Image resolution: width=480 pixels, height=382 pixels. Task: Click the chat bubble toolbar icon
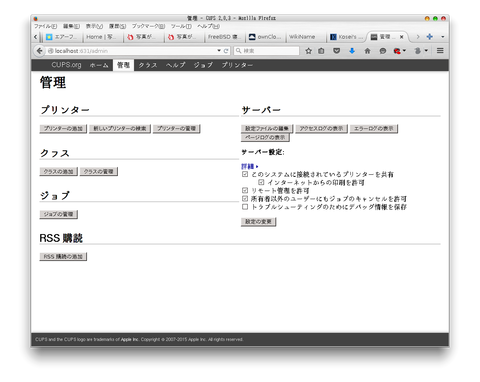[383, 51]
